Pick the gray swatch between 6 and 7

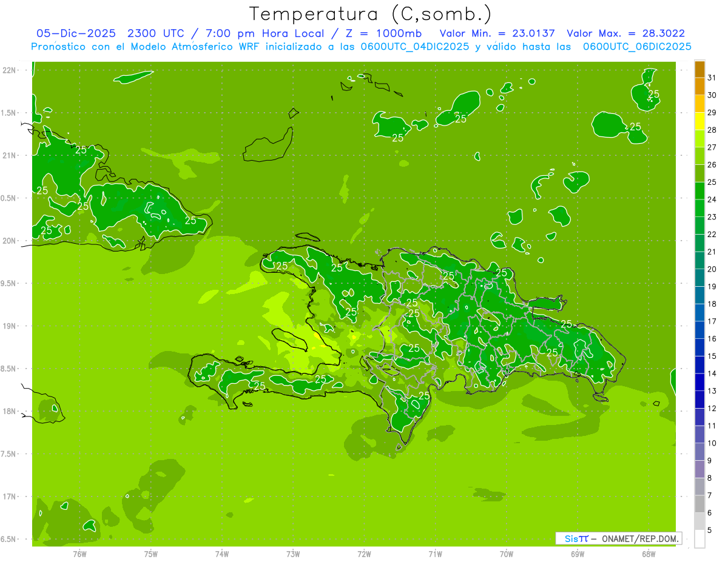pos(699,504)
